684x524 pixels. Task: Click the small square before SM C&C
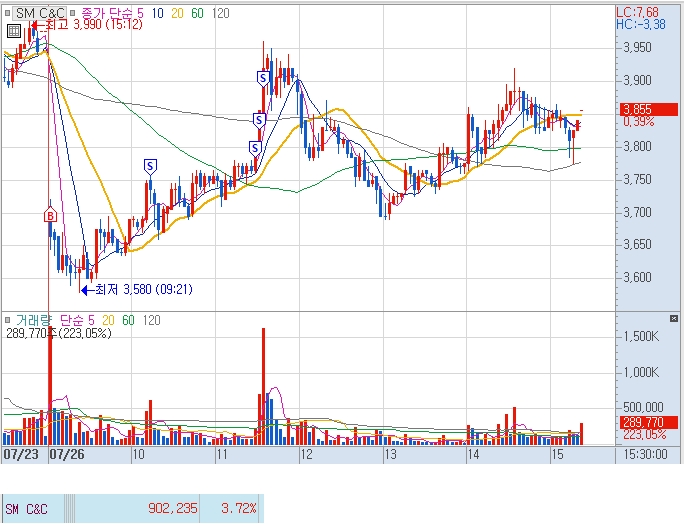pyautogui.click(x=7, y=14)
